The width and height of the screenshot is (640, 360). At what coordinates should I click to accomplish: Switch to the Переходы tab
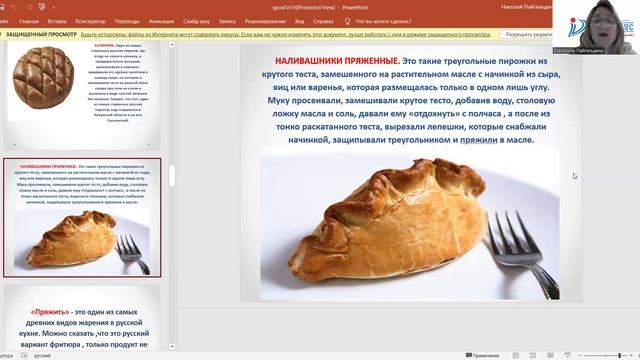pos(127,21)
